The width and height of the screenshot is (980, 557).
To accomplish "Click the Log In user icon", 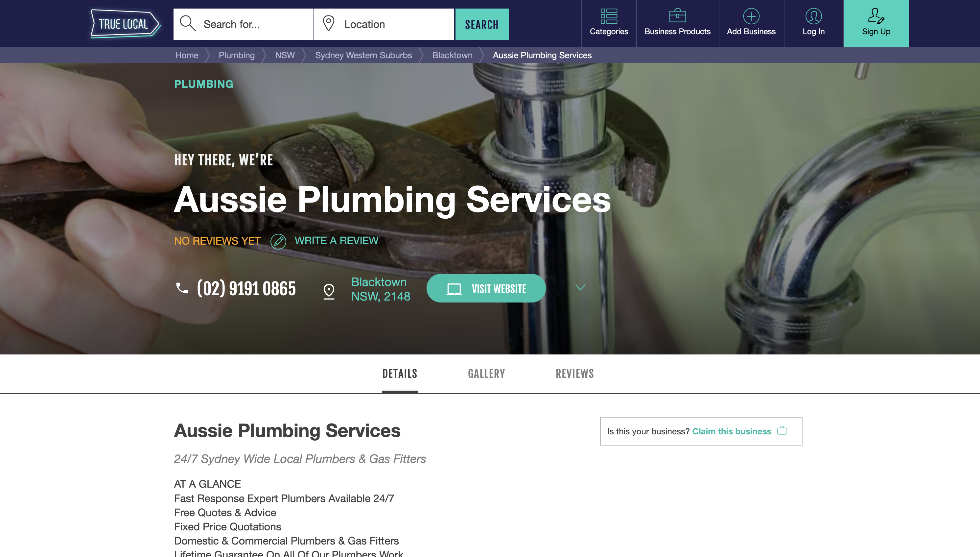I will pos(813,16).
